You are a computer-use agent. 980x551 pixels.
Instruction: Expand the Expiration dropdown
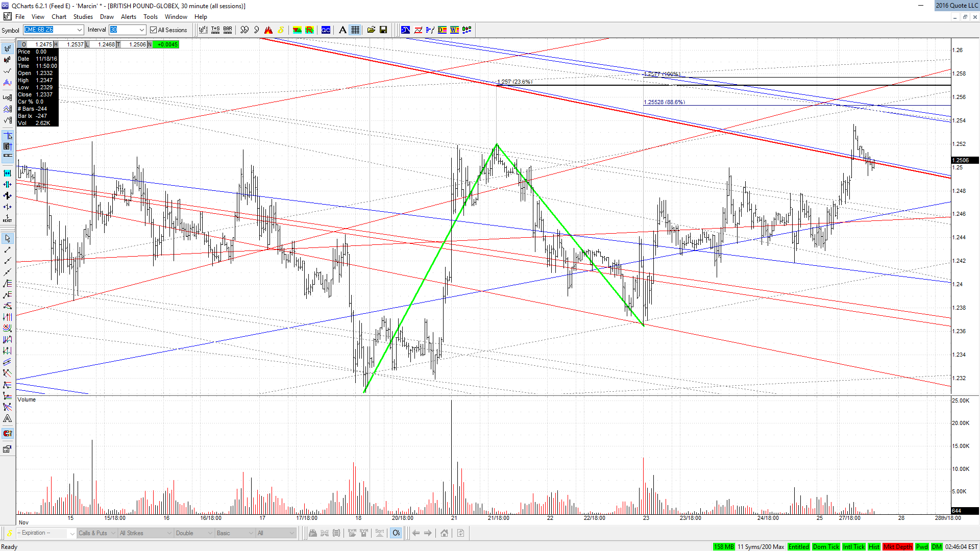coord(72,533)
